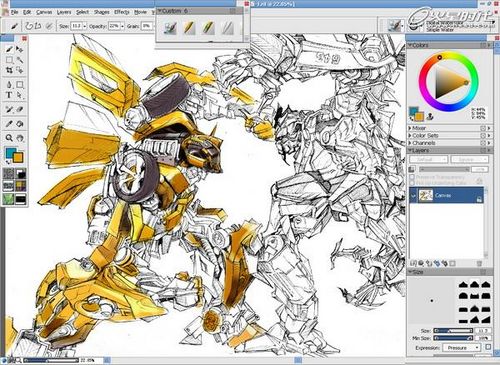
Task: Open the Nozzle selector in the toolbox
Action: click(x=21, y=199)
